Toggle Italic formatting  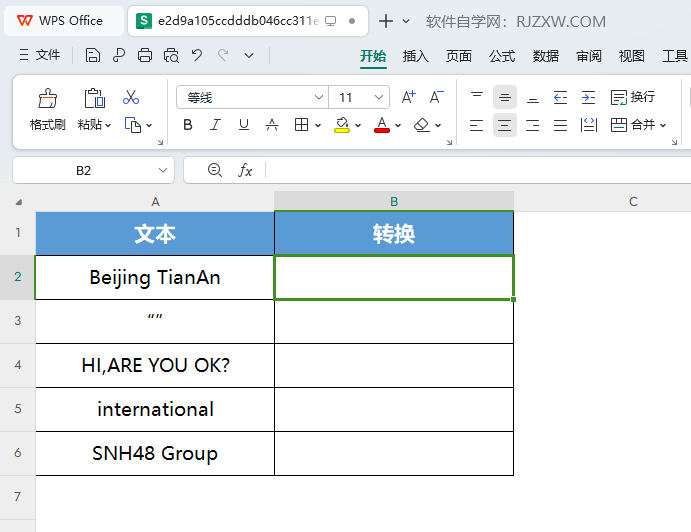[215, 125]
